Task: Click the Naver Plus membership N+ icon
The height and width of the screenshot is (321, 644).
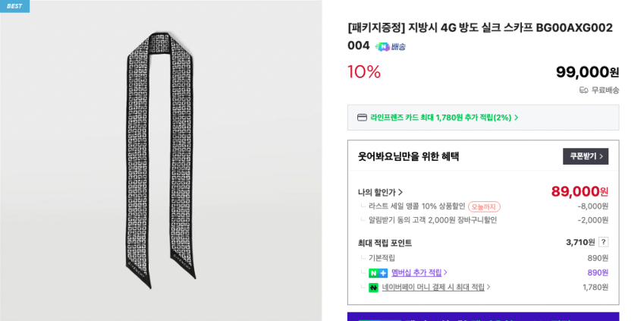Action: pyautogui.click(x=378, y=273)
